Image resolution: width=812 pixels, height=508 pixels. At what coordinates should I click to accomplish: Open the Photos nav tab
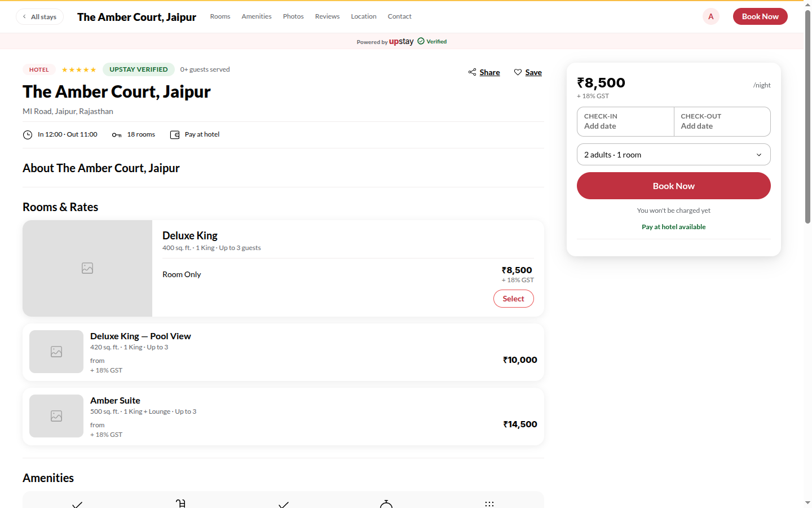[293, 16]
